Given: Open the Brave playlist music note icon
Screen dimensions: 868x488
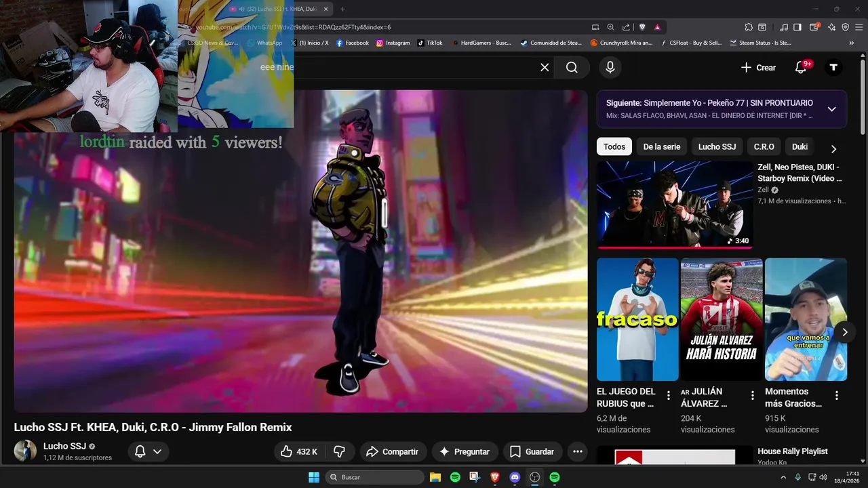Looking at the screenshot, I should coord(784,27).
